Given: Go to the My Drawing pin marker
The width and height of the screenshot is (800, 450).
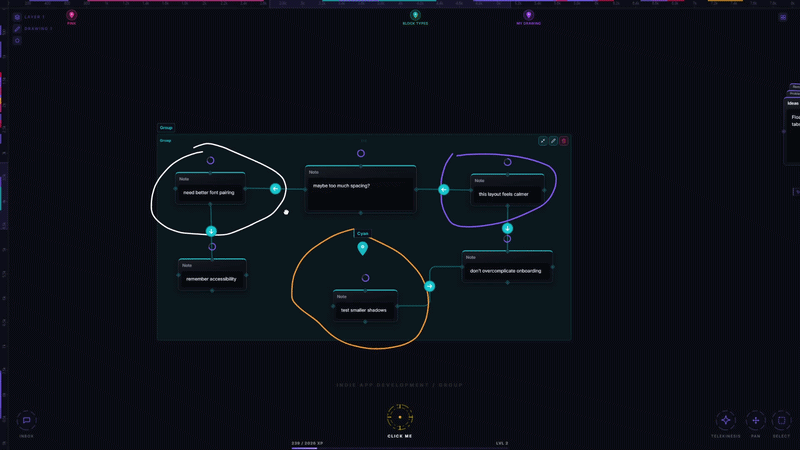Looking at the screenshot, I should tap(529, 15).
